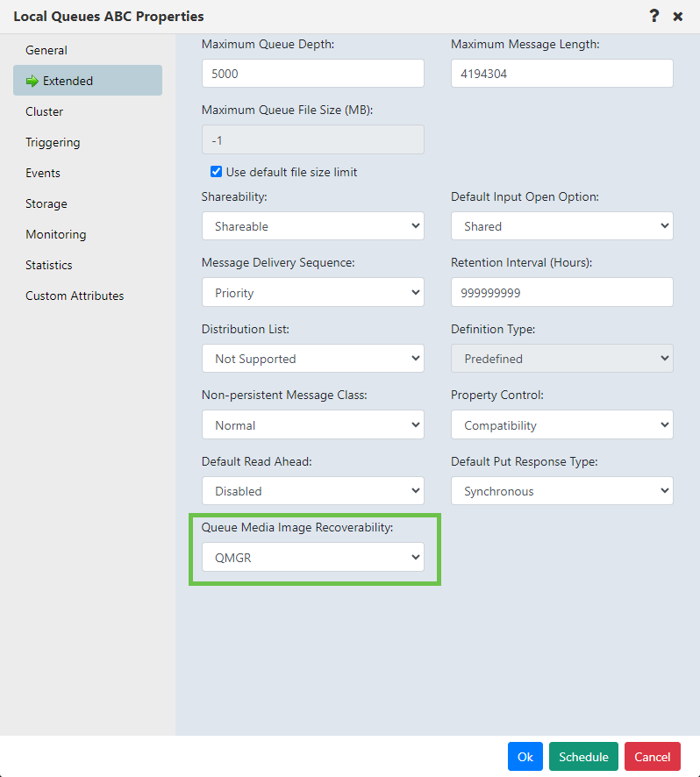Image resolution: width=700 pixels, height=777 pixels.
Task: Open the Property Control dropdown
Action: (561, 424)
